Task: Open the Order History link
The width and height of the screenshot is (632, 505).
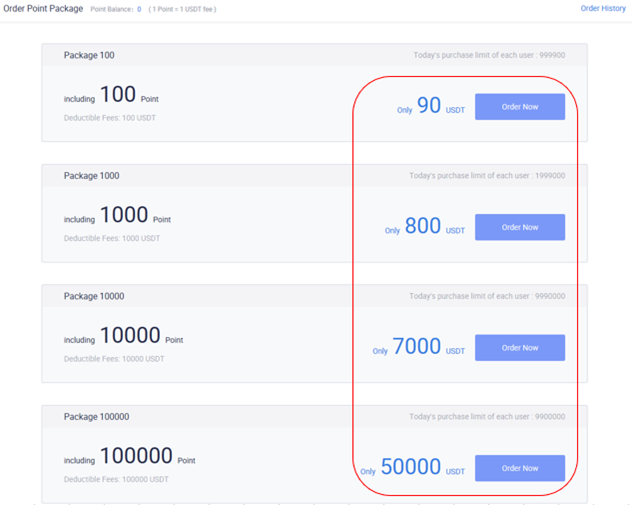Action: [x=603, y=8]
